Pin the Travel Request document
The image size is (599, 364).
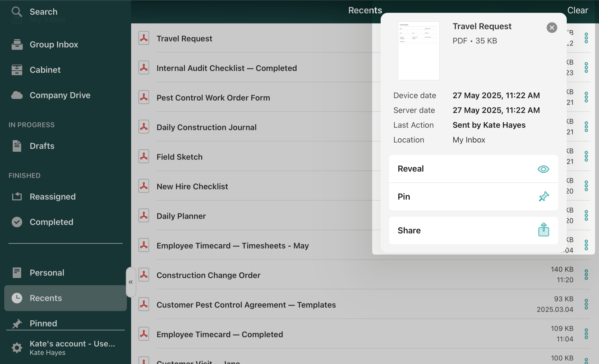[473, 197]
